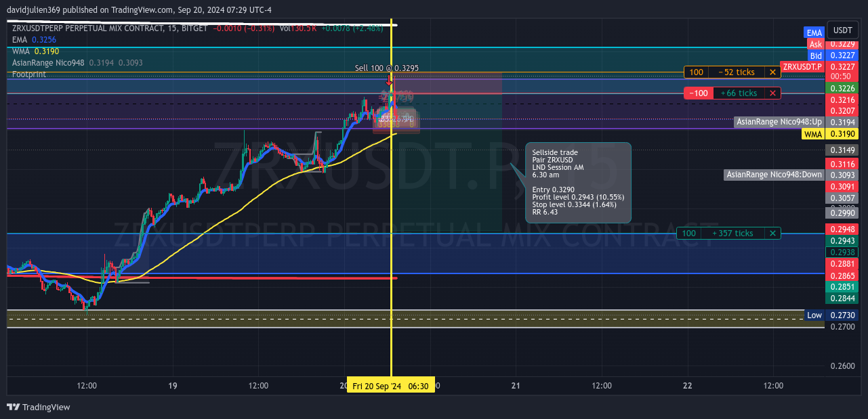868x419 pixels.
Task: Click the Fri 20 Sep '24 date label
Action: 377,386
